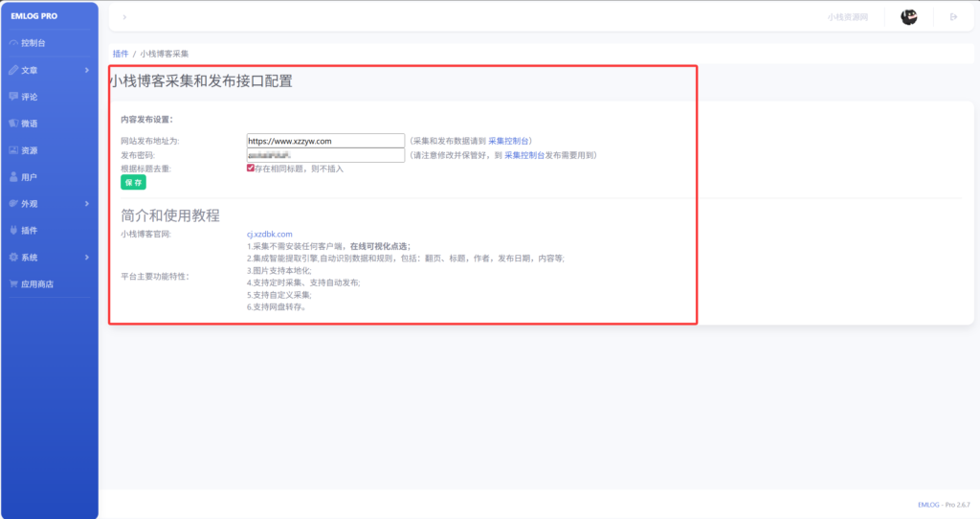Toggle sidebar with top-left arrow icon

124,17
